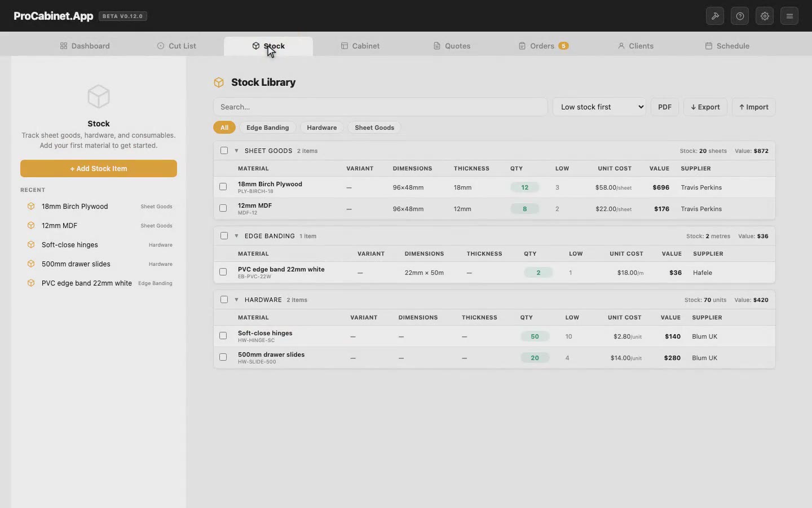This screenshot has width=812, height=508.
Task: Click the Orders clipboard icon
Action: coord(522,46)
